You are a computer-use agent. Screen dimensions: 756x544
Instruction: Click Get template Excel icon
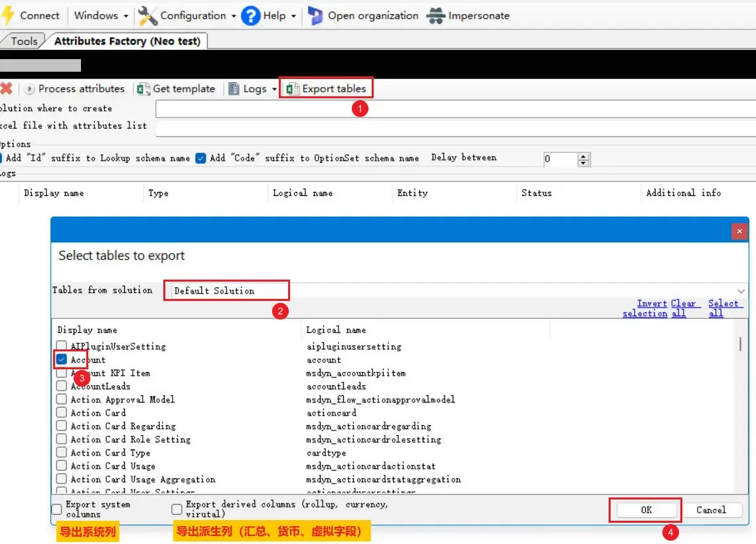tap(143, 88)
